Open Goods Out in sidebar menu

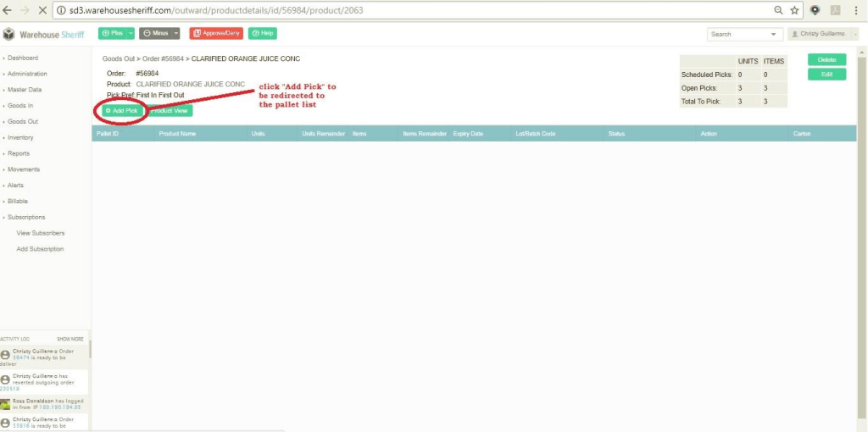22,121
